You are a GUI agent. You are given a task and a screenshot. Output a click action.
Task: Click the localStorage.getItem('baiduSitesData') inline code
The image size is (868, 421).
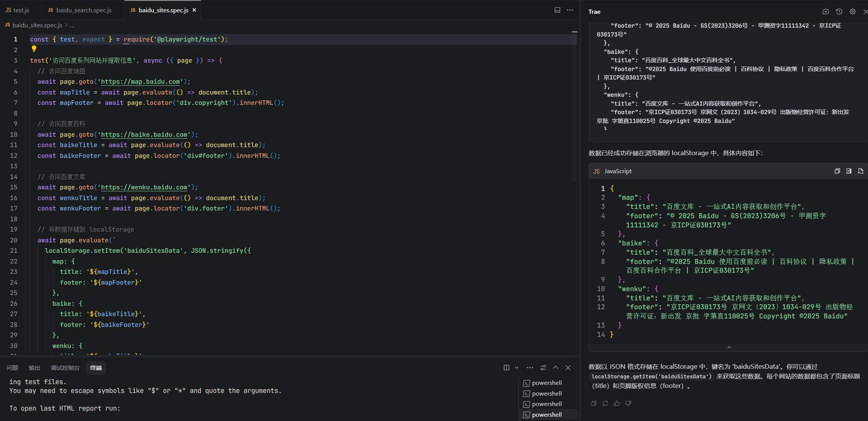(x=652, y=376)
